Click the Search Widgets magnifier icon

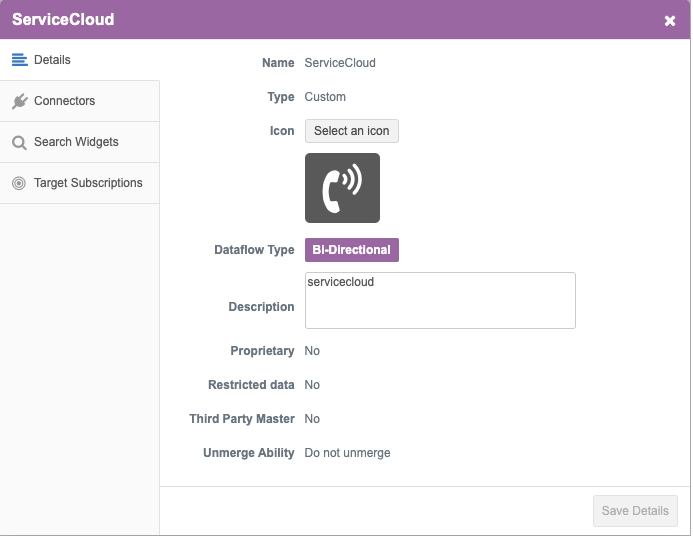(19, 142)
